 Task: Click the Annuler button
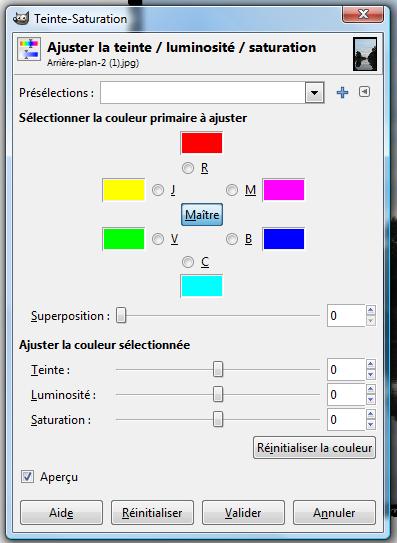point(334,513)
